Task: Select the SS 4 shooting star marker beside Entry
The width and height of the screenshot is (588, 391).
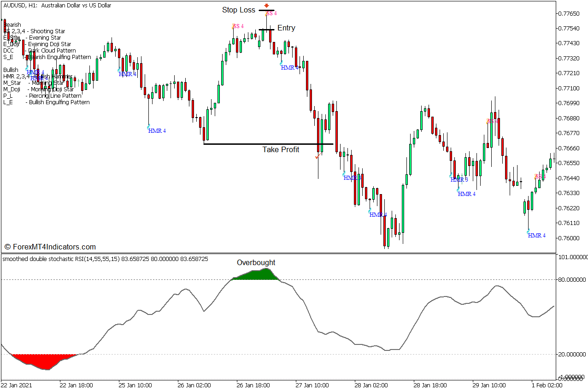Action: [269, 14]
